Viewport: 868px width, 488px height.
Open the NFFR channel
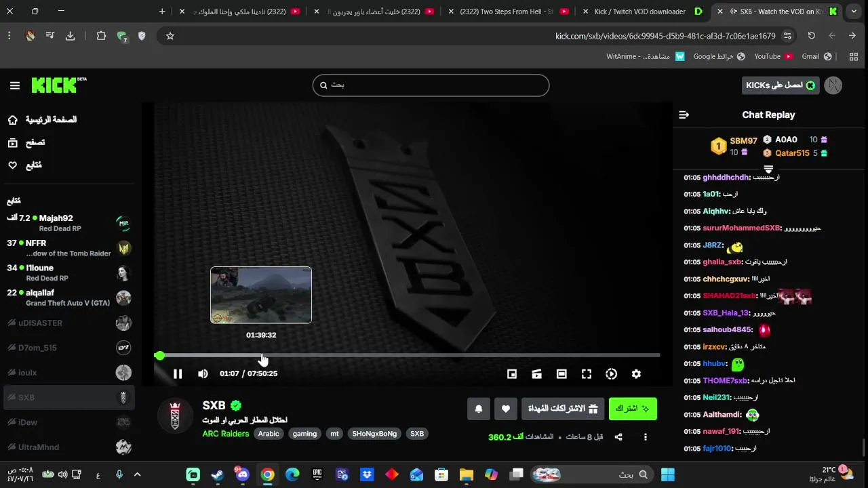[x=68, y=248]
